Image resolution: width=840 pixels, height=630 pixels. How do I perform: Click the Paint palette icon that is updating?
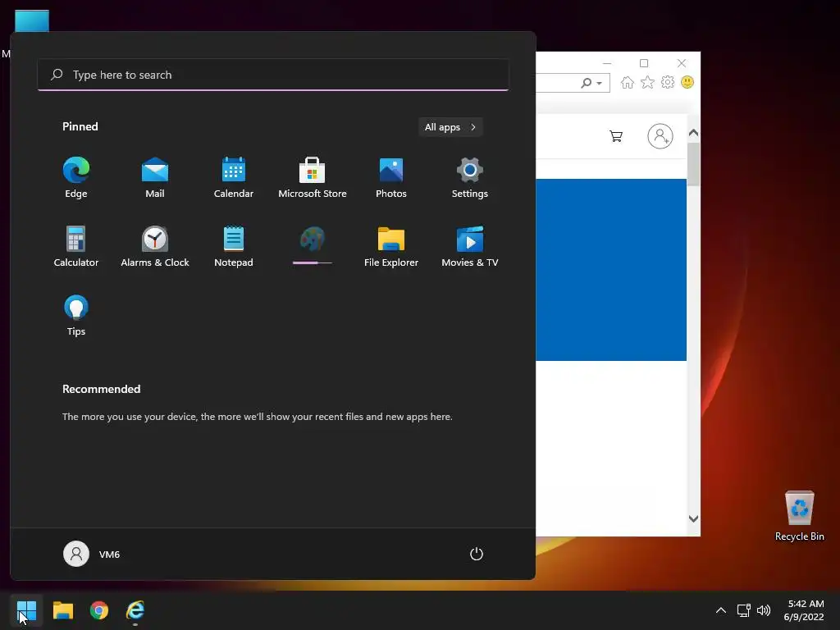[x=313, y=239]
